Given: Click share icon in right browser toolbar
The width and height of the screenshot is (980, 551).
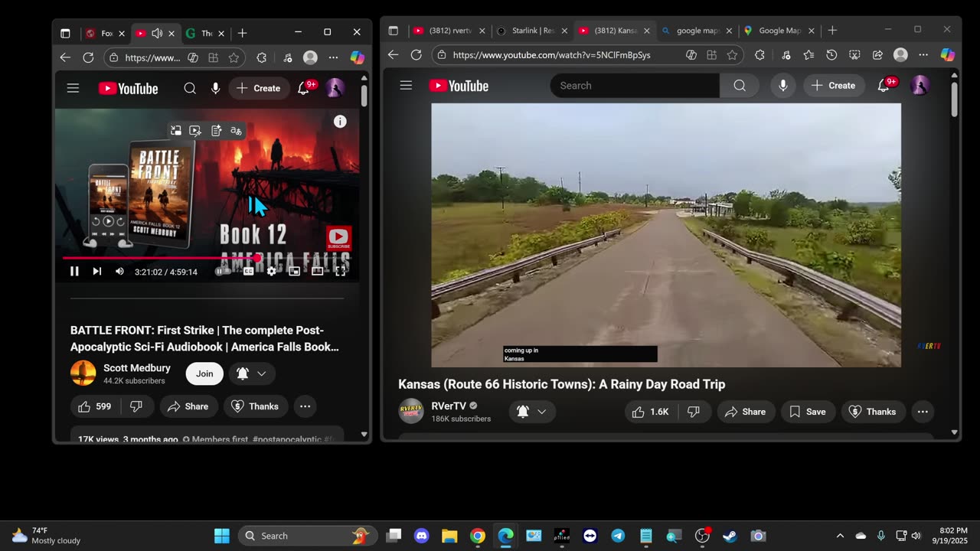Looking at the screenshot, I should click(x=877, y=55).
